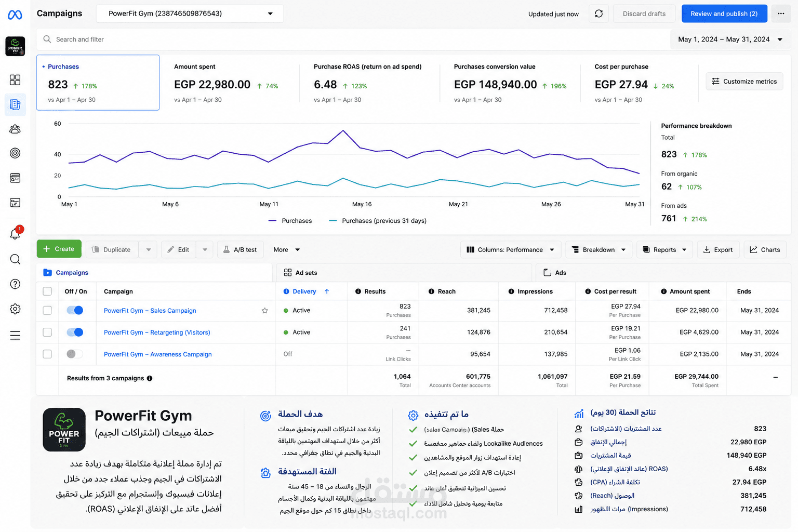The width and height of the screenshot is (798, 532).
Task: Open the Audiences people icon in sidebar
Action: (x=15, y=129)
